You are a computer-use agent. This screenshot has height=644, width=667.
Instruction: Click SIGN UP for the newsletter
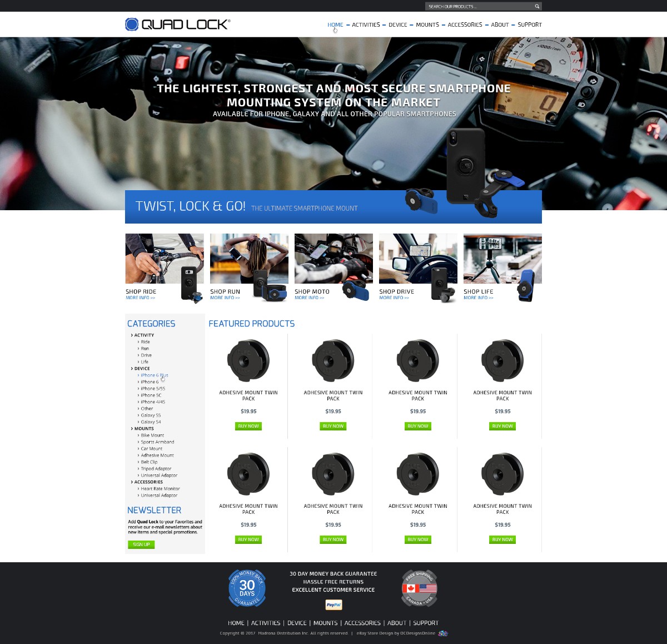point(141,544)
